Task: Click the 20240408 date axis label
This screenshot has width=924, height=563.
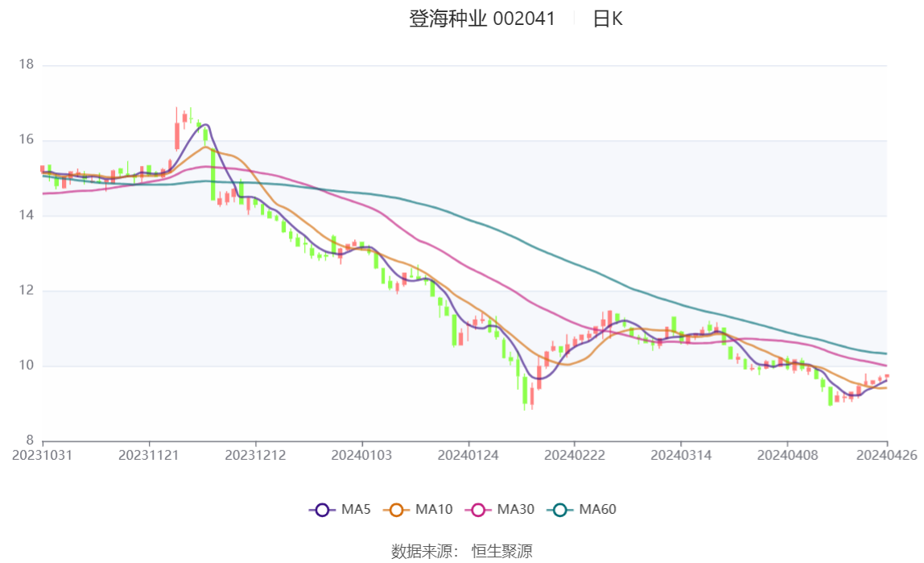Action: [787, 456]
